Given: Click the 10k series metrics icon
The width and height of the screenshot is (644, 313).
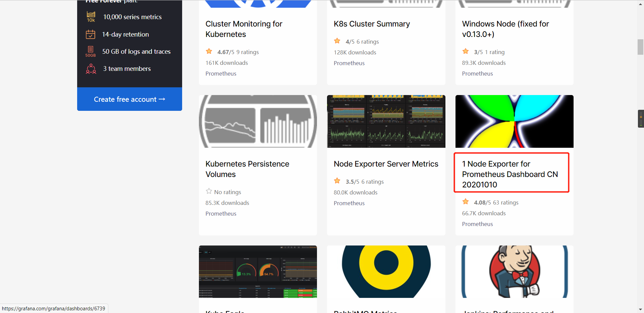Looking at the screenshot, I should tap(91, 17).
